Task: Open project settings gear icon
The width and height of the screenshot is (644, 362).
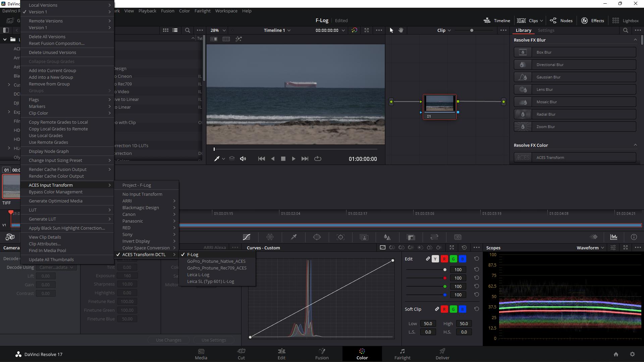Action: click(632, 354)
